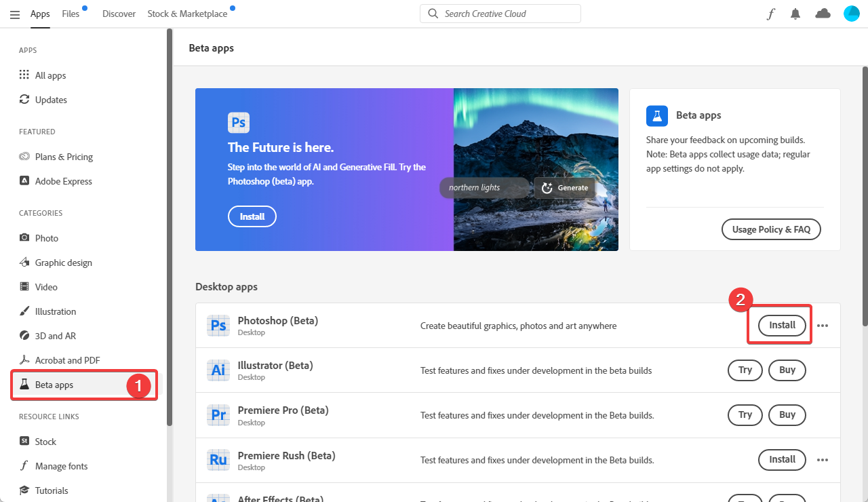Click the Generate button in banner
Viewport: 868px width, 502px height.
(x=565, y=188)
